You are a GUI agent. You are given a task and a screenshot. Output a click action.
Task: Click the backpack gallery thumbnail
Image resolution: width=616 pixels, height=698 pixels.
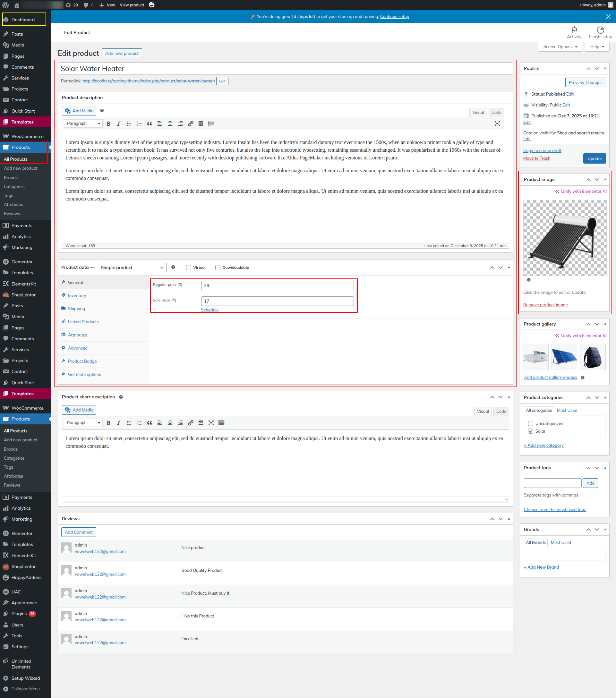[593, 357]
